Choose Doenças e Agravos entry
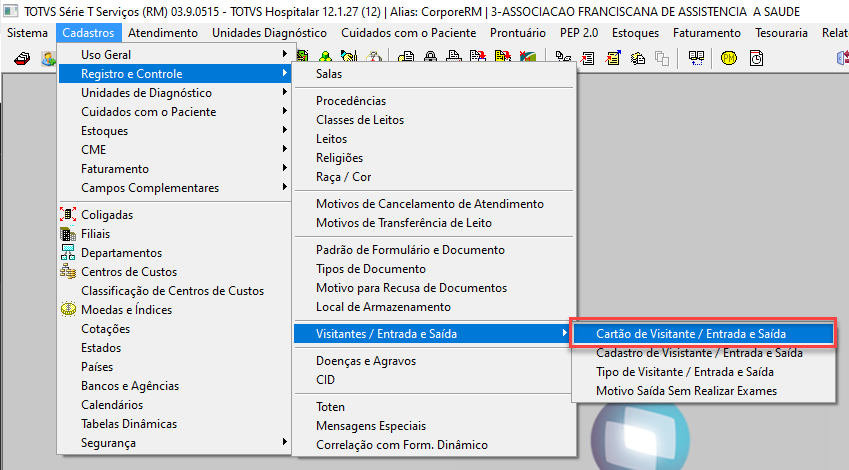Screen dimensions: 849x470 click(434, 361)
